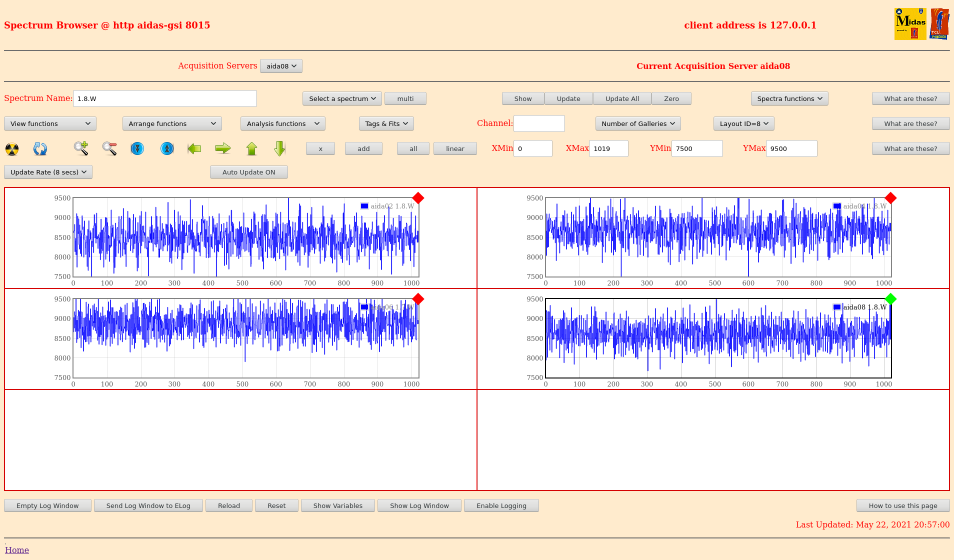Image resolution: width=954 pixels, height=560 pixels.
Task: Shift spectrum right with green right arrow
Action: point(223,148)
